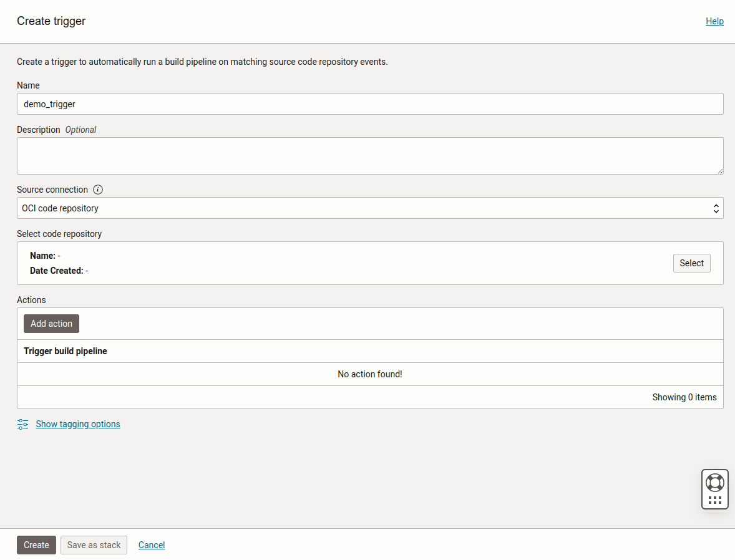The width and height of the screenshot is (735, 560).
Task: Click the 'No action found!' table row
Action: 370,374
